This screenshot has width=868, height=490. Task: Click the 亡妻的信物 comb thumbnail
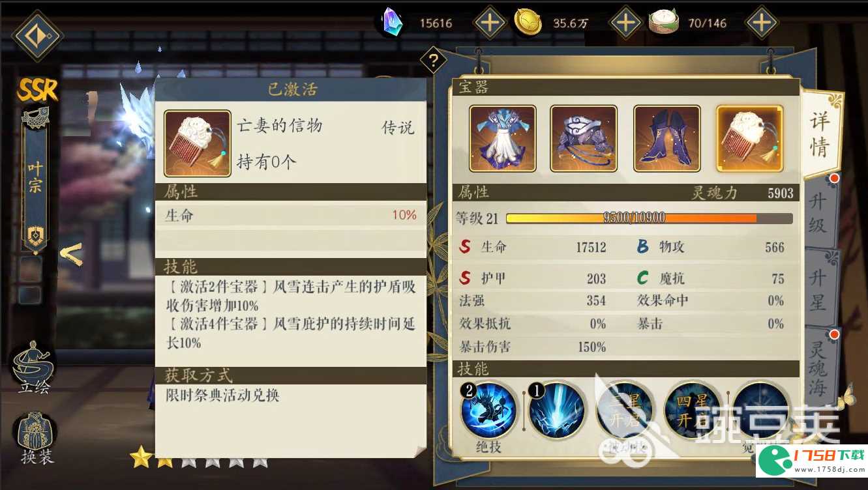(198, 143)
